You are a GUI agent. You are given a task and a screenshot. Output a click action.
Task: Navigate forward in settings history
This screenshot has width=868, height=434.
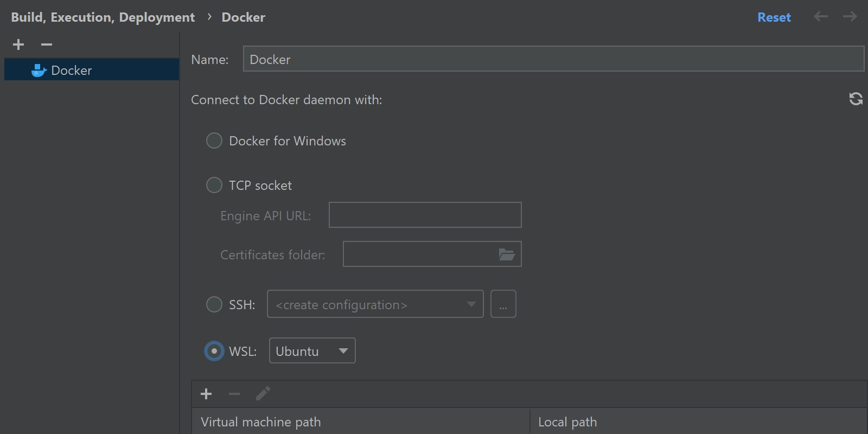850,17
